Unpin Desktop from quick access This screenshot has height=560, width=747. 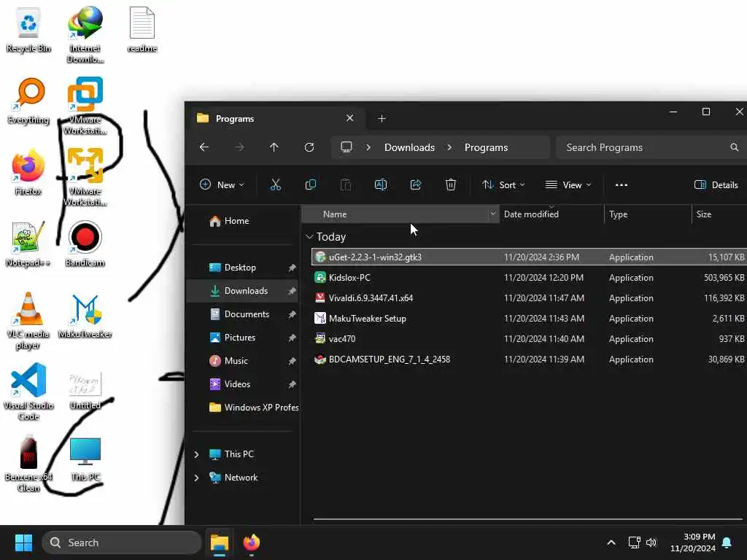point(292,268)
